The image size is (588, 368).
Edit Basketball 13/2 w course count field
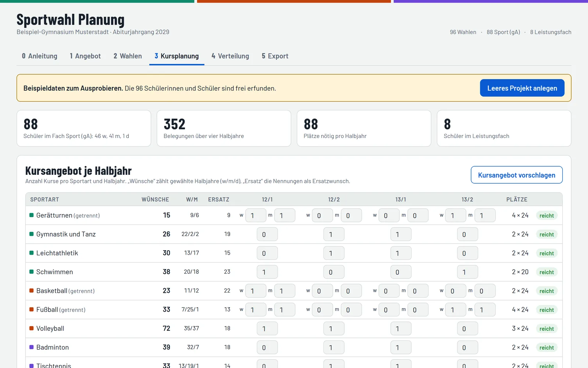pos(456,291)
